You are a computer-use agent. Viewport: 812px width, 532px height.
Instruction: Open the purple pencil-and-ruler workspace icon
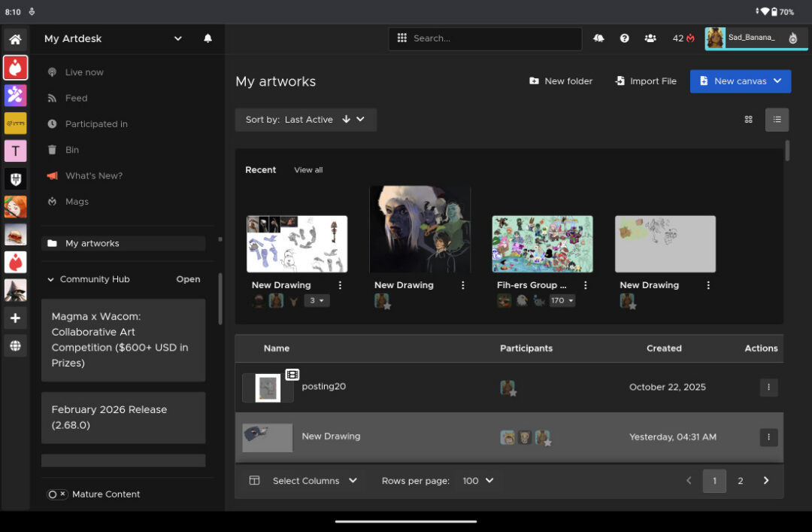click(15, 95)
